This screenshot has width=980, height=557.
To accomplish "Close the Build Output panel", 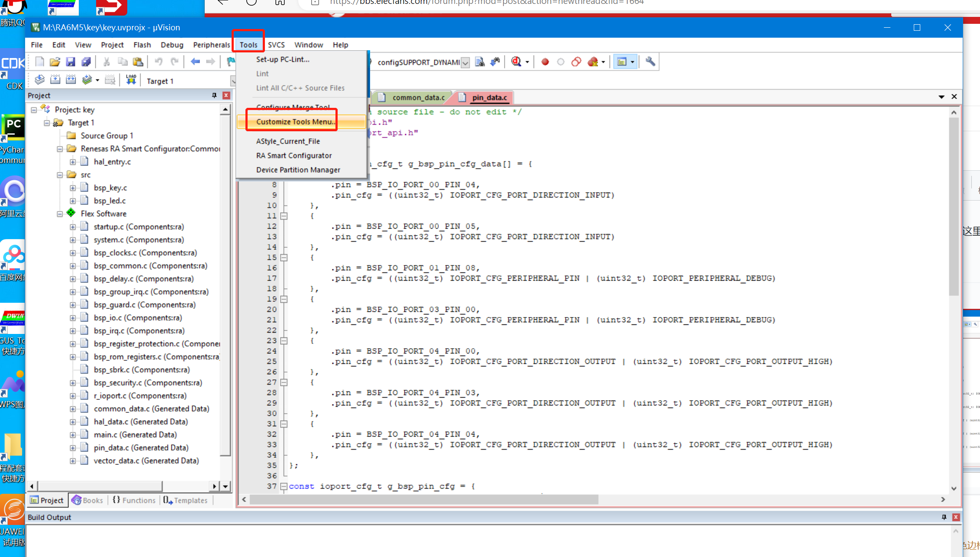I will click(956, 517).
